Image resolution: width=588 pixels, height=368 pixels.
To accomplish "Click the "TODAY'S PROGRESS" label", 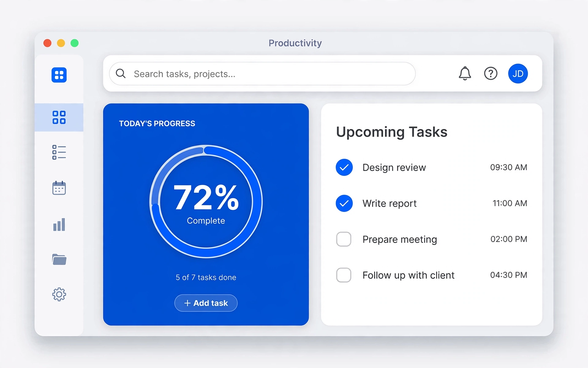I will click(x=157, y=123).
